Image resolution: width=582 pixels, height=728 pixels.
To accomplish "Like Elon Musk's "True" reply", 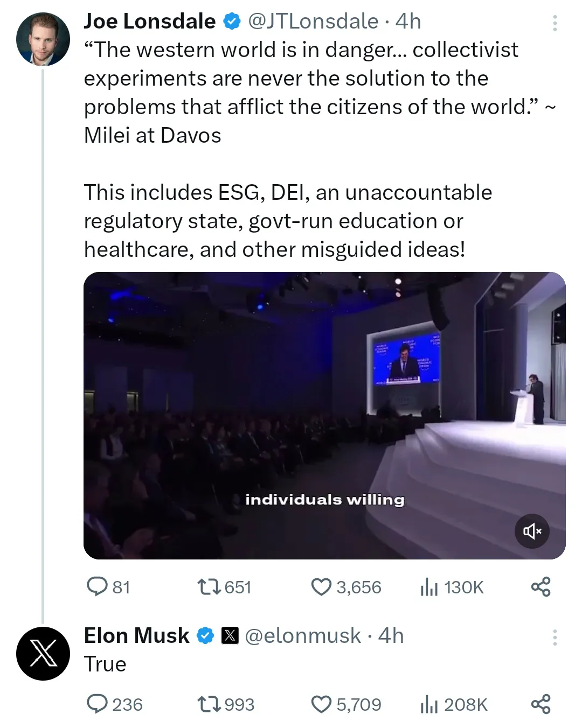I will 321,704.
